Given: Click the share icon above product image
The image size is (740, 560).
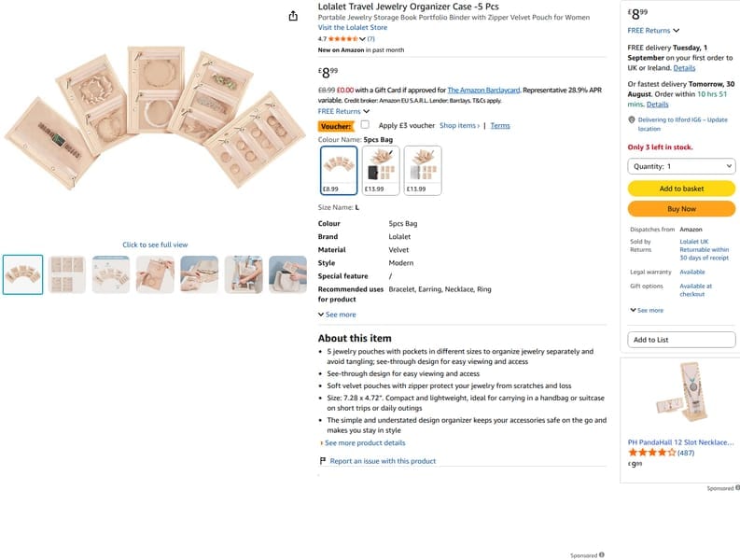Looking at the screenshot, I should tap(293, 16).
